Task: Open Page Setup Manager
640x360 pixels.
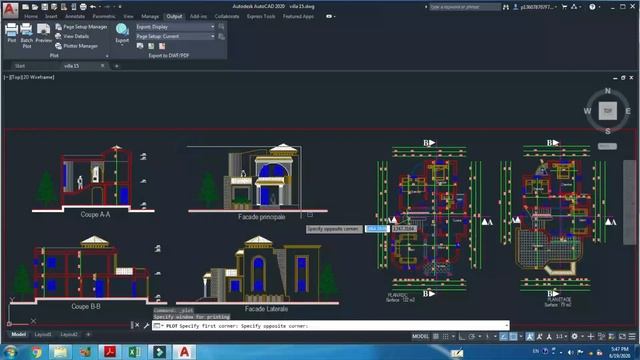Action: click(81, 27)
